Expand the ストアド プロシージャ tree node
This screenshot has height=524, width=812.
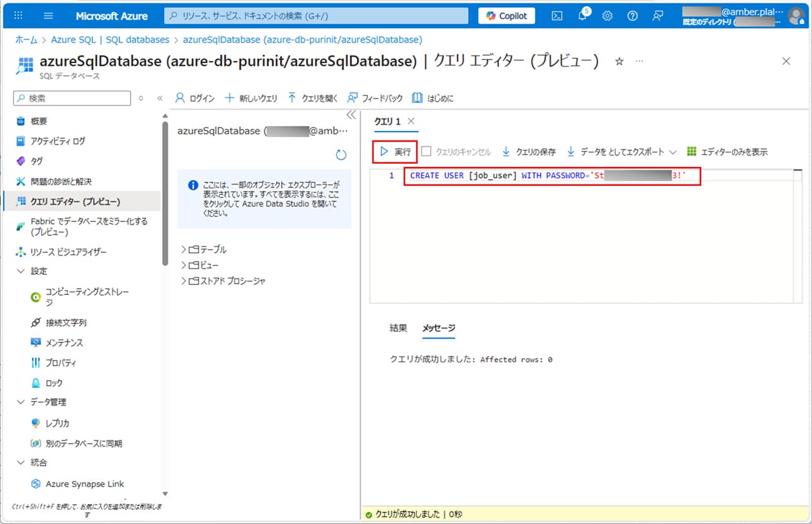pos(184,281)
